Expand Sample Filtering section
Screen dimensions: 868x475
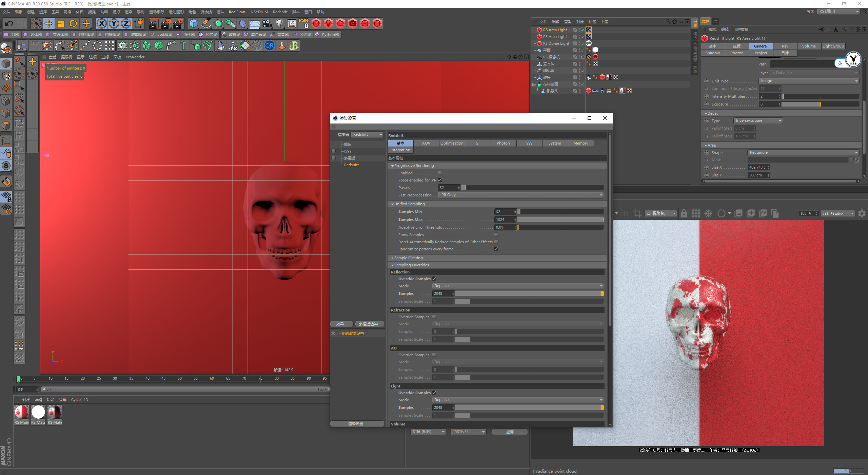tap(408, 258)
